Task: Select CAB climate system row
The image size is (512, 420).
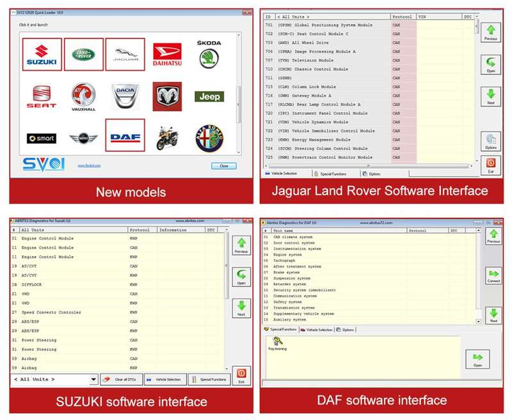Action: 369,237
